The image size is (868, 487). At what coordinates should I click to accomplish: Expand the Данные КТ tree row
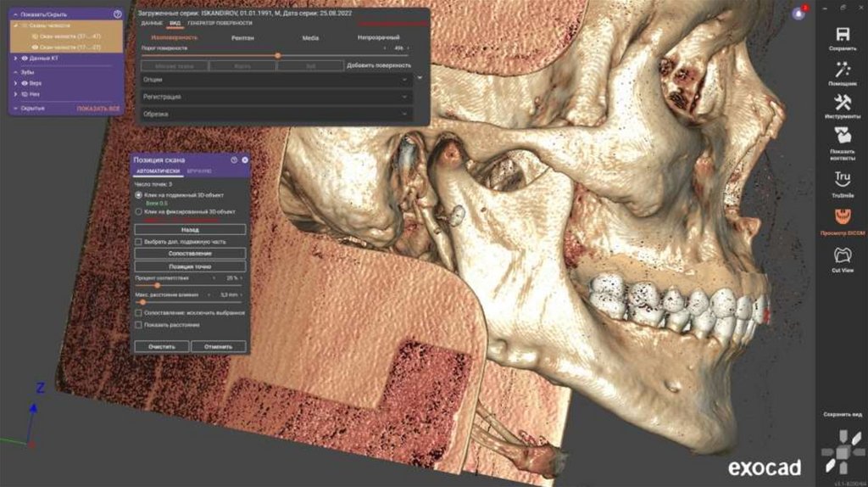[x=15, y=59]
